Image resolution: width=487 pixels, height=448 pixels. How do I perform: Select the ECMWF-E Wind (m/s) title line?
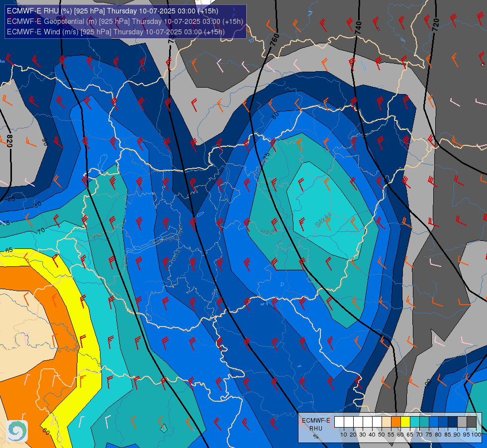click(115, 32)
